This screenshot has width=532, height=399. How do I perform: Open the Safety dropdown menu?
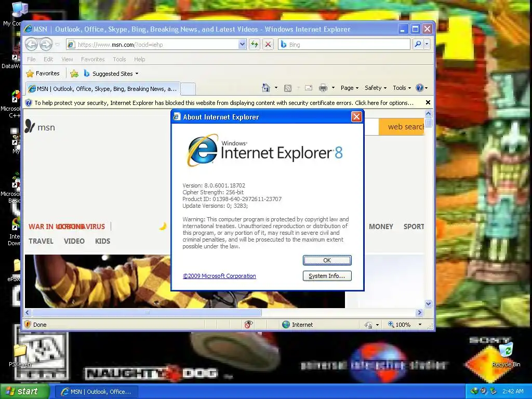(x=376, y=88)
